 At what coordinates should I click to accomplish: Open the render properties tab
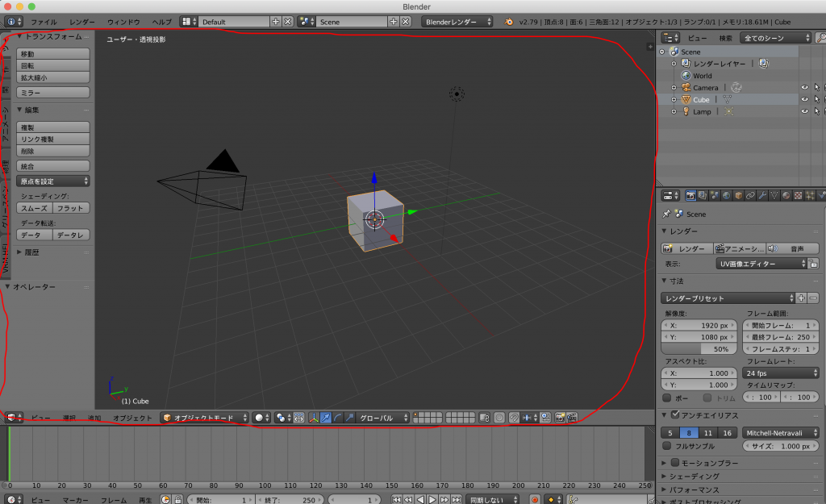[x=690, y=195]
